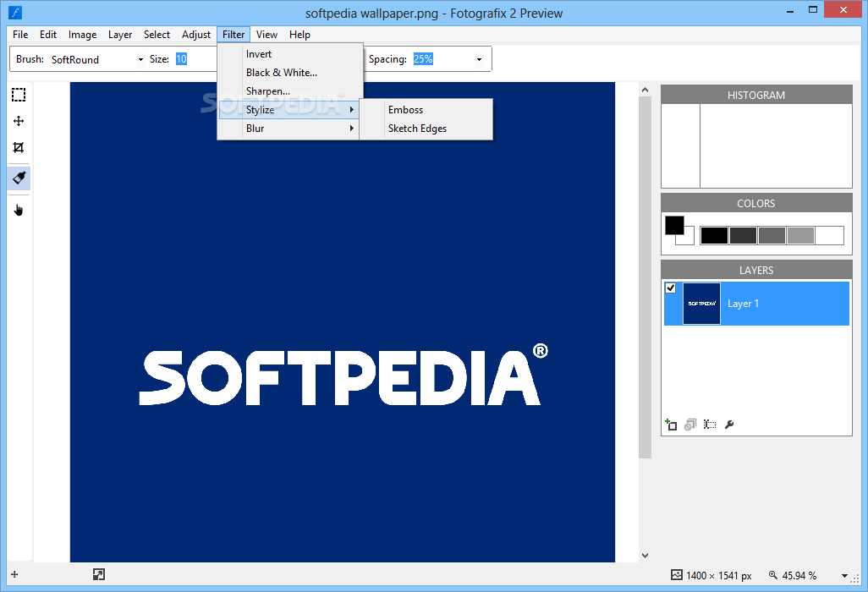Click the foreground black color swatch
The width and height of the screenshot is (868, 592).
674,225
